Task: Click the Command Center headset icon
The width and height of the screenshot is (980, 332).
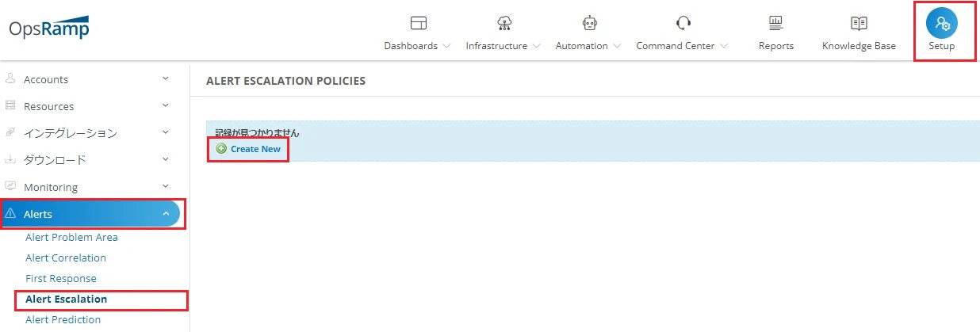Action: (683, 22)
